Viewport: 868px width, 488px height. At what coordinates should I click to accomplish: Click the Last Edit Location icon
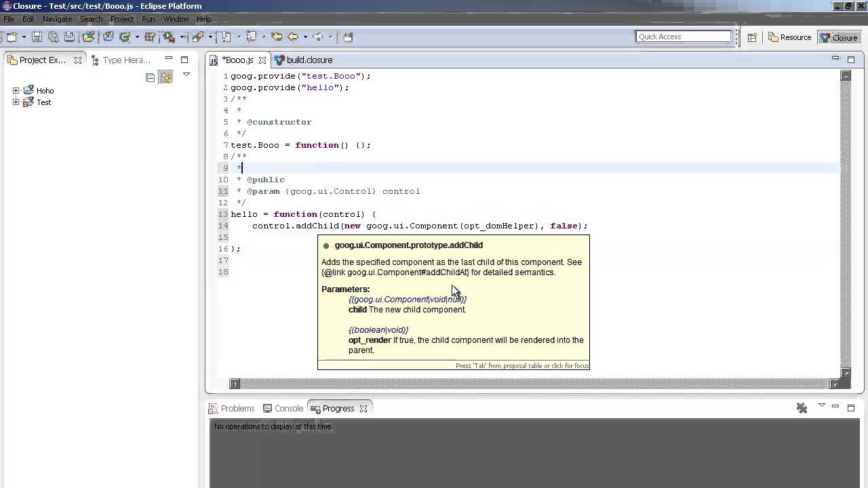277,37
